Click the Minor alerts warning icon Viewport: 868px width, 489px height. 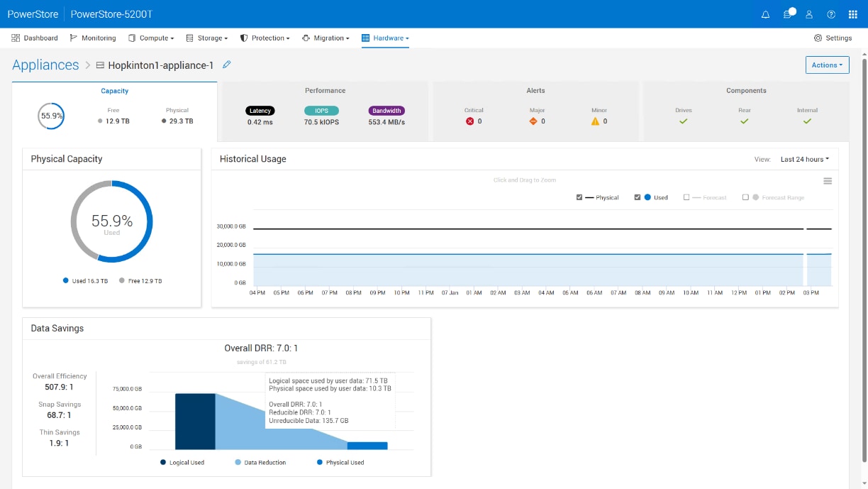pos(595,121)
